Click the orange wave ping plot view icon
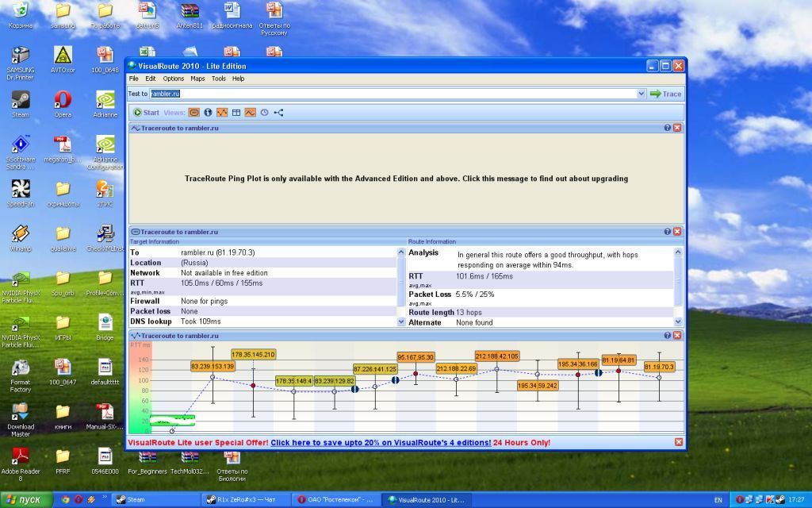812x508 pixels. pos(250,113)
